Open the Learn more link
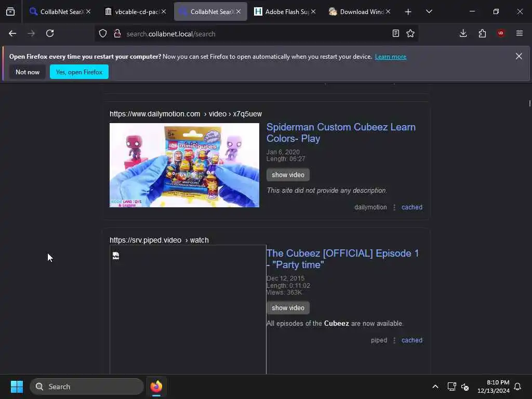The image size is (532, 399). [391, 57]
